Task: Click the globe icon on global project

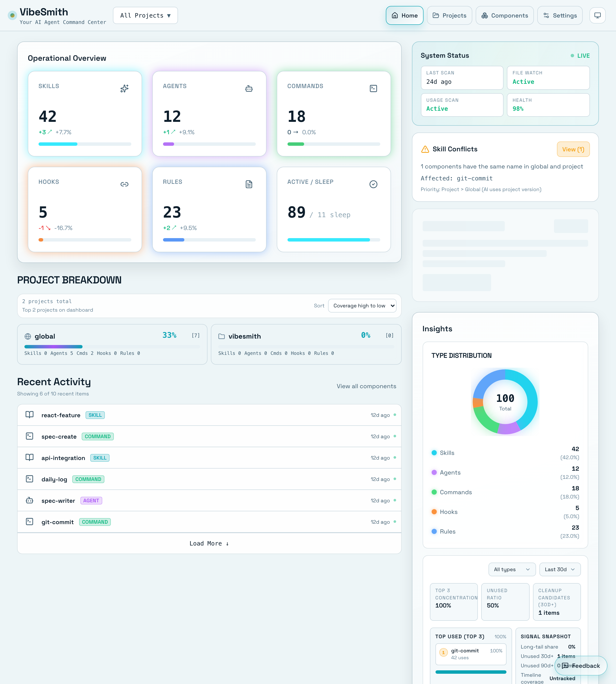Action: tap(28, 336)
